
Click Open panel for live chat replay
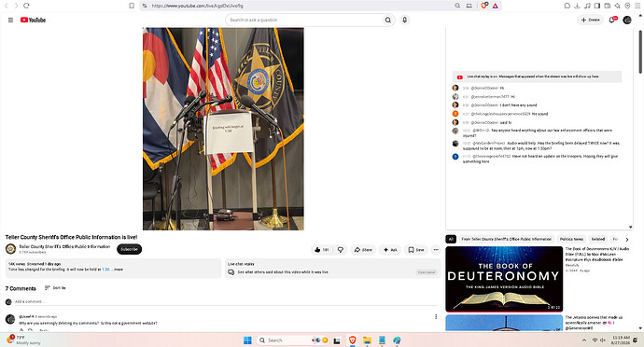pyautogui.click(x=427, y=272)
